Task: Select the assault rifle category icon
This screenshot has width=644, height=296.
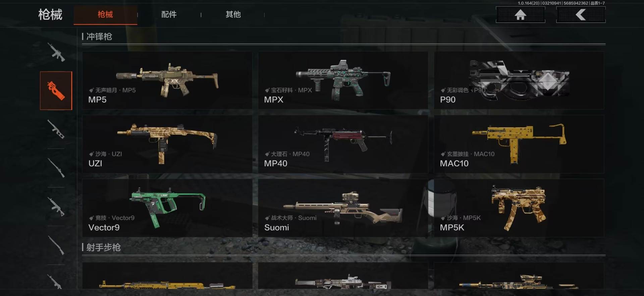Action: click(x=56, y=52)
